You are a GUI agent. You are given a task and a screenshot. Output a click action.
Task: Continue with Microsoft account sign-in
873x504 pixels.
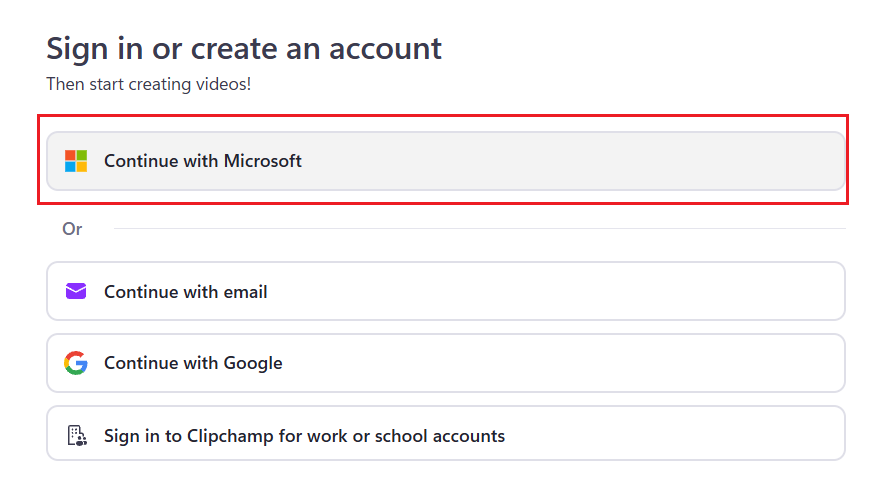(445, 161)
